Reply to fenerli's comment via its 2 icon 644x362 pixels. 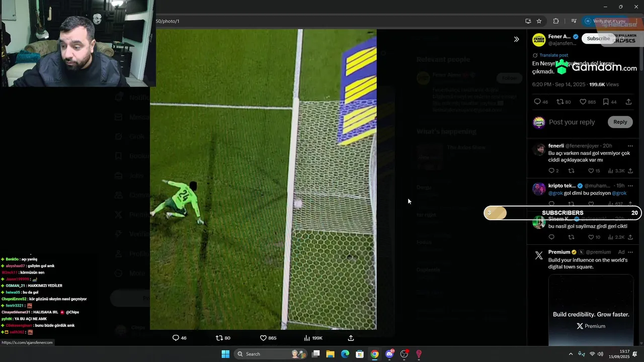coord(553,171)
